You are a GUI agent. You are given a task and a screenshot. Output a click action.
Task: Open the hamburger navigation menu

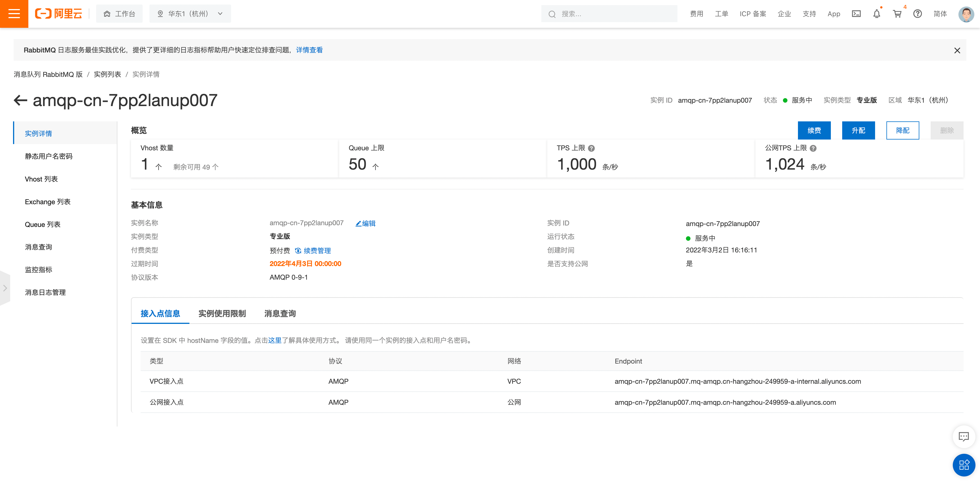click(x=14, y=14)
